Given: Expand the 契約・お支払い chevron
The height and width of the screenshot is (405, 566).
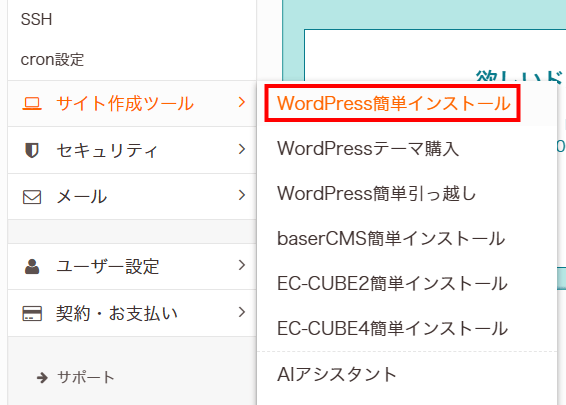Looking at the screenshot, I should click(242, 312).
